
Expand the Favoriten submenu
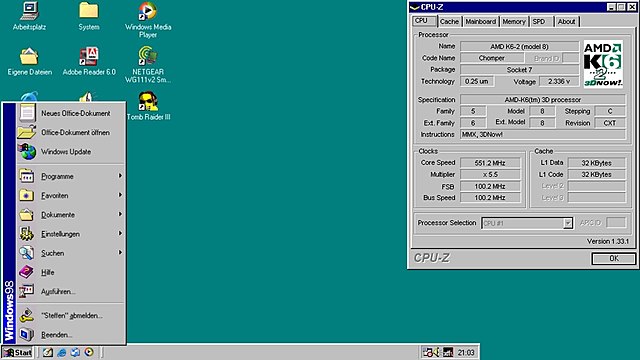click(x=71, y=196)
